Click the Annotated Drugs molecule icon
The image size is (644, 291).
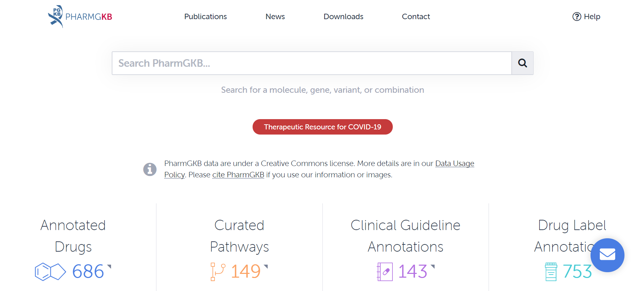[50, 271]
